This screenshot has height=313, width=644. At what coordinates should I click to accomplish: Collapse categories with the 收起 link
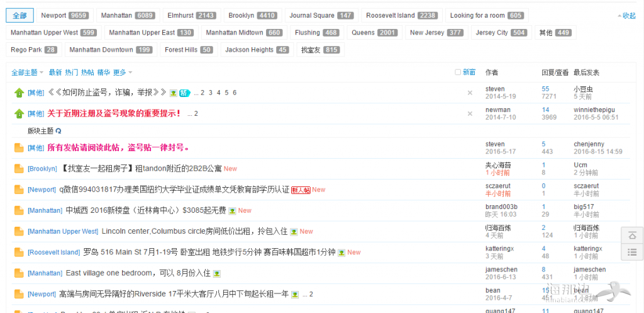tap(626, 16)
